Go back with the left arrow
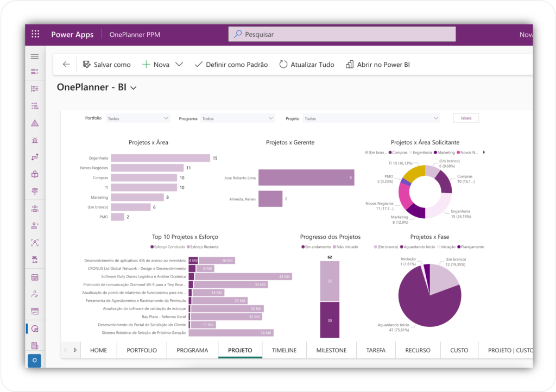This screenshot has height=392, width=556. tap(66, 64)
